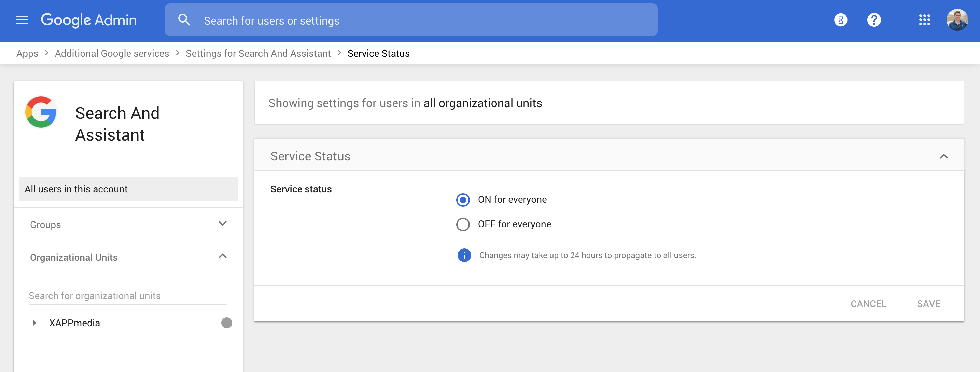Click the search magnifier icon
Screen dimensions: 980x372
[x=184, y=20]
